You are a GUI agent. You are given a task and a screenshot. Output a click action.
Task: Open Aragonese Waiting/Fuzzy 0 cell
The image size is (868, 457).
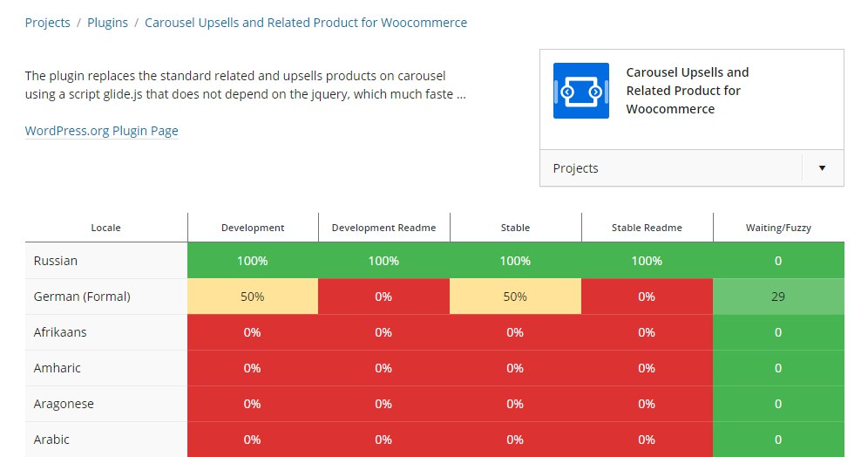pyautogui.click(x=778, y=404)
